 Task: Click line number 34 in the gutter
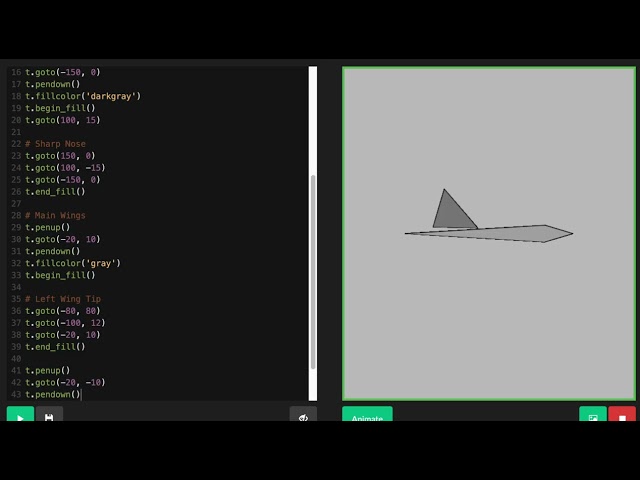point(16,287)
